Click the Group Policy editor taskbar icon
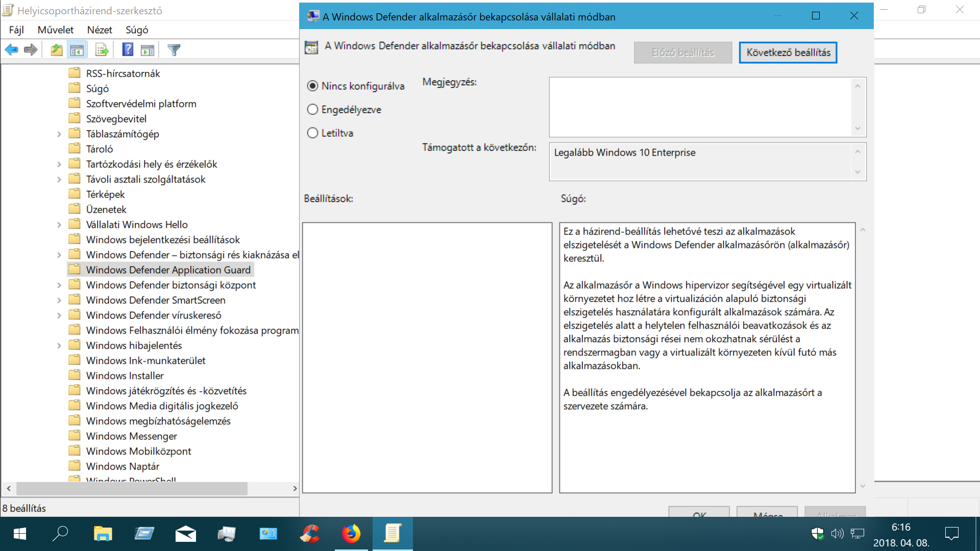This screenshot has width=980, height=551. (x=393, y=534)
